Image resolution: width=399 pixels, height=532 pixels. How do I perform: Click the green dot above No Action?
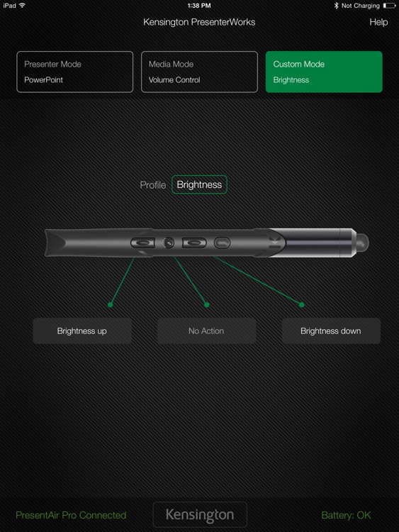pyautogui.click(x=206, y=305)
